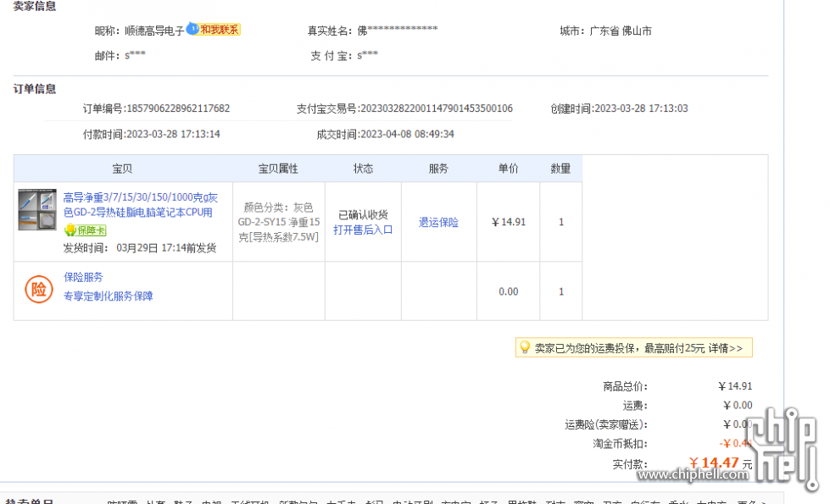This screenshot has width=830, height=504.
Task: Open the 打开售后入口 after-sales link
Action: [x=363, y=230]
